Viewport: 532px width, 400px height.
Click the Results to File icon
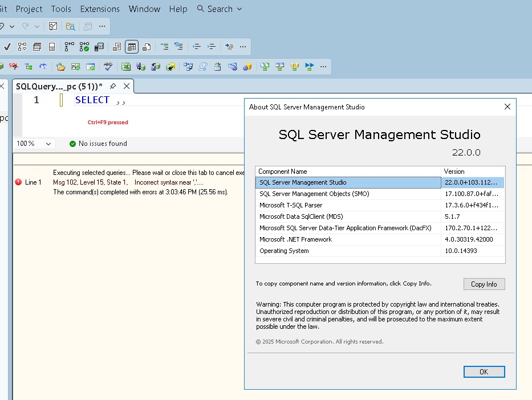click(147, 47)
